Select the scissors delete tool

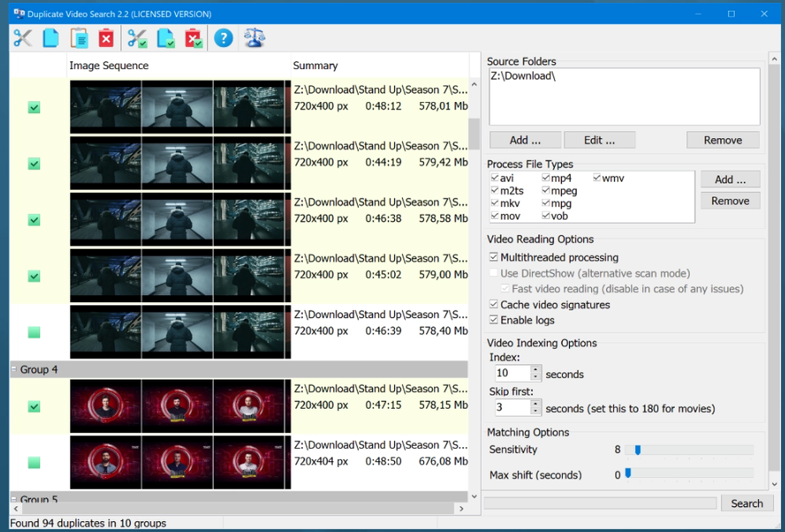[x=22, y=37]
